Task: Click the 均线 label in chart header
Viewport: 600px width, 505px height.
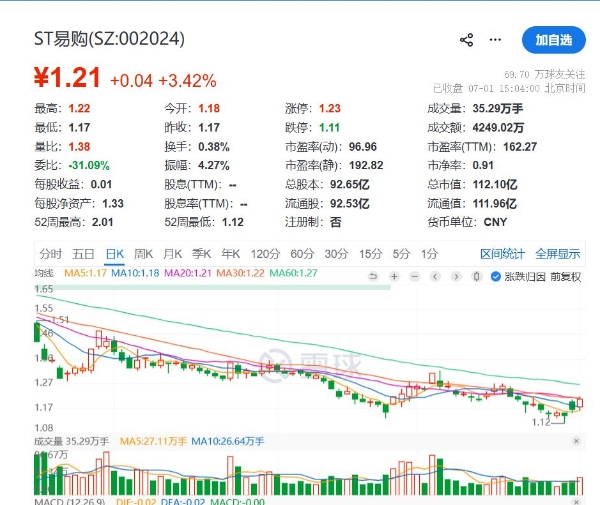Action: [x=44, y=273]
